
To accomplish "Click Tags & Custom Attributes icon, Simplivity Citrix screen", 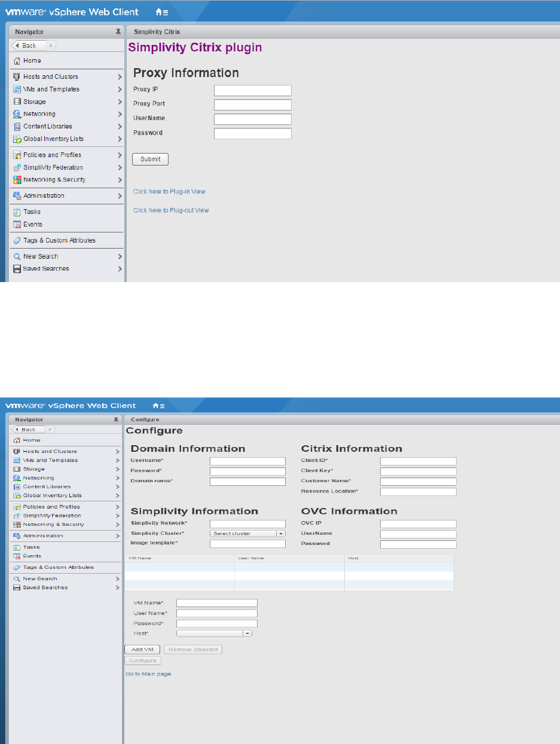I will point(17,240).
